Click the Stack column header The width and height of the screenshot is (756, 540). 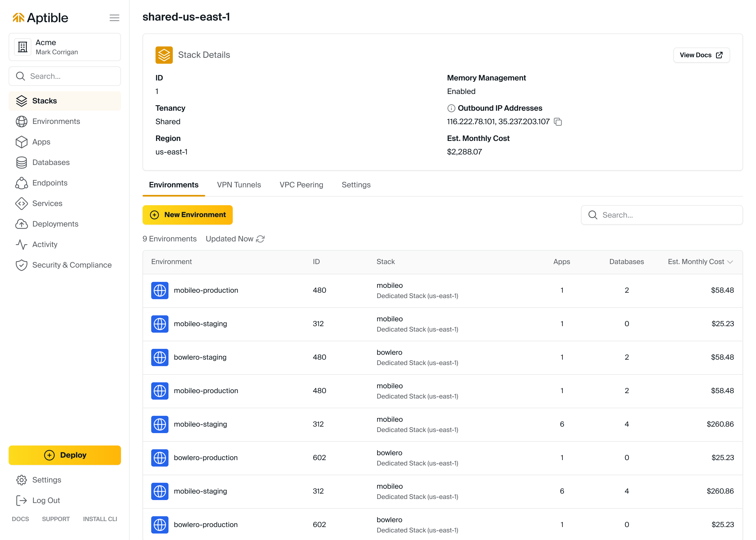coord(386,262)
